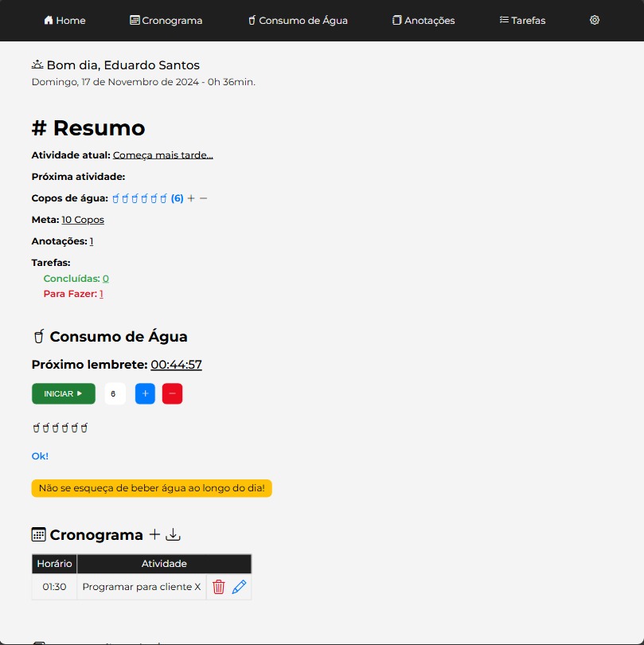Click the first blue cup icon in Resumo
The image size is (644, 645).
pos(115,198)
